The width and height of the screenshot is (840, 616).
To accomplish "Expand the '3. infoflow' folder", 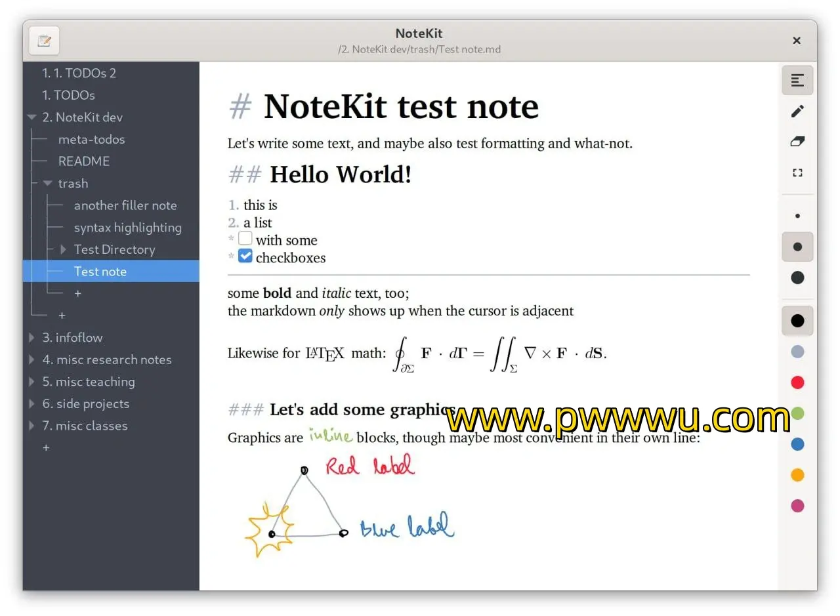I will click(31, 338).
